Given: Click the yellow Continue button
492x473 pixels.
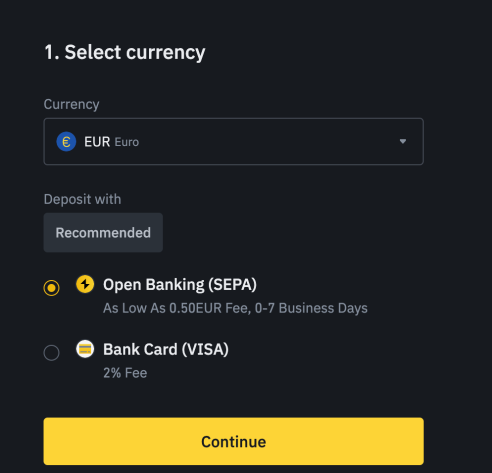Looking at the screenshot, I should coord(233,441).
